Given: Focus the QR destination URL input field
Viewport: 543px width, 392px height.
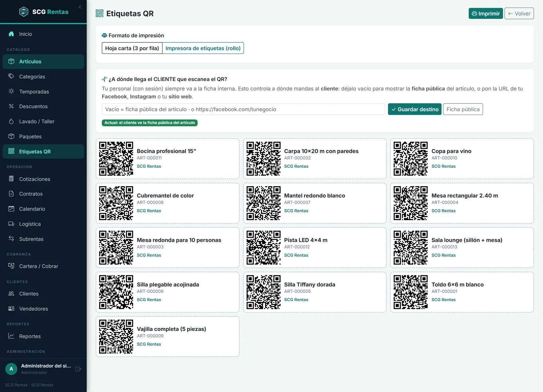Looking at the screenshot, I should coord(243,109).
